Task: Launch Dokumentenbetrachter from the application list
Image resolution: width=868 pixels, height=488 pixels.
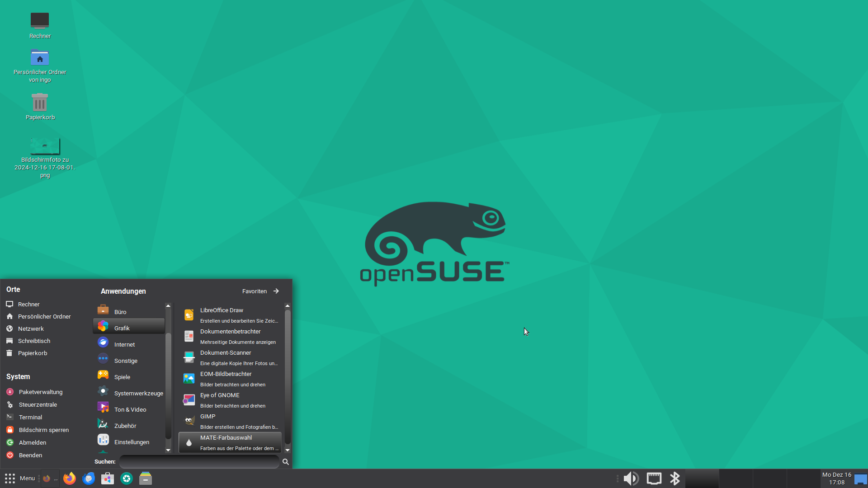Action: 230,337
